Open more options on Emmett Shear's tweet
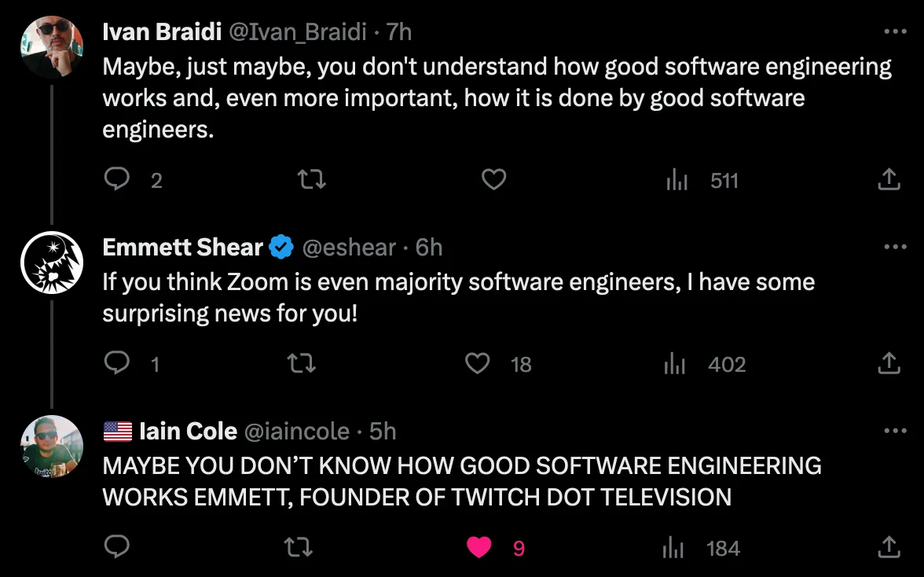 (895, 246)
